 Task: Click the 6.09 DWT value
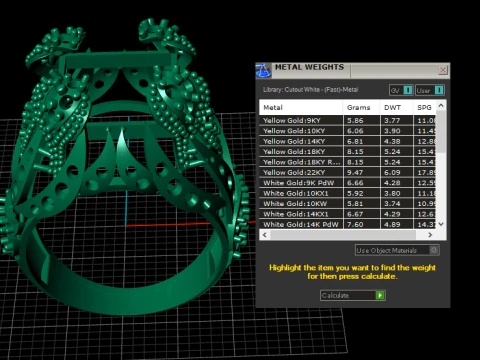(x=392, y=173)
